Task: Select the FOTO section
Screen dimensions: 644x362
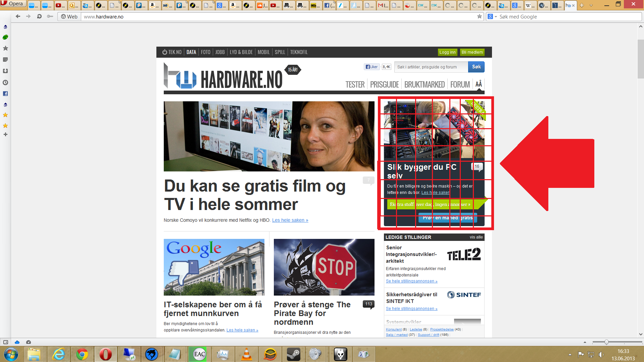Action: [206, 52]
